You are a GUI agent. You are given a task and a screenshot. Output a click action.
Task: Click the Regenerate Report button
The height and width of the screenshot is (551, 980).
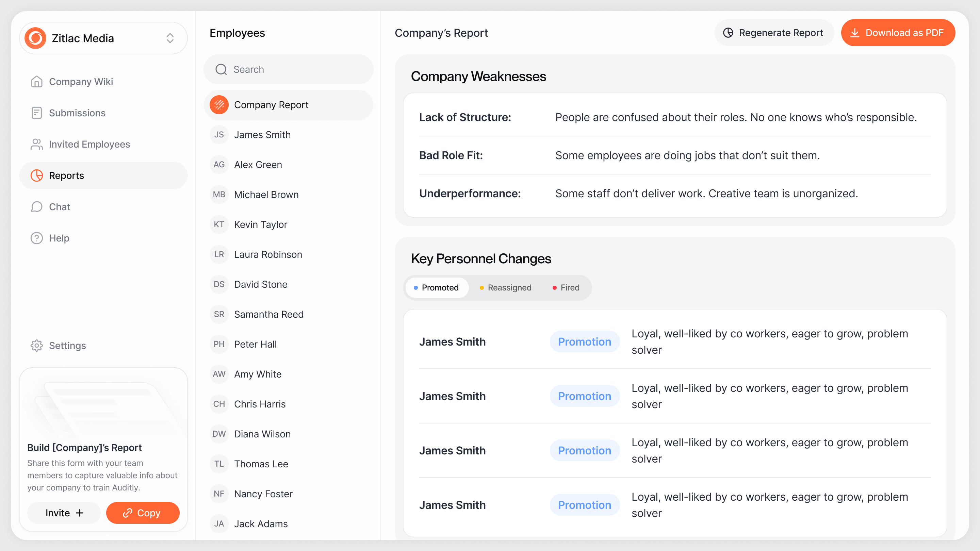click(x=773, y=33)
